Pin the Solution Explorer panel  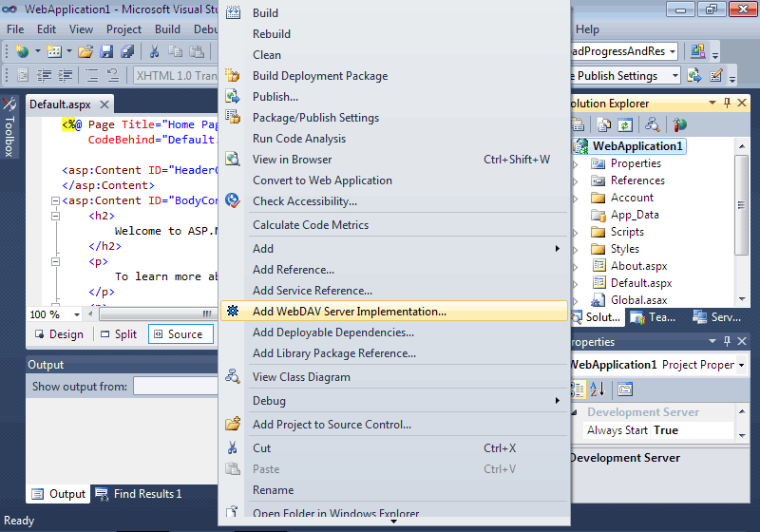click(727, 103)
